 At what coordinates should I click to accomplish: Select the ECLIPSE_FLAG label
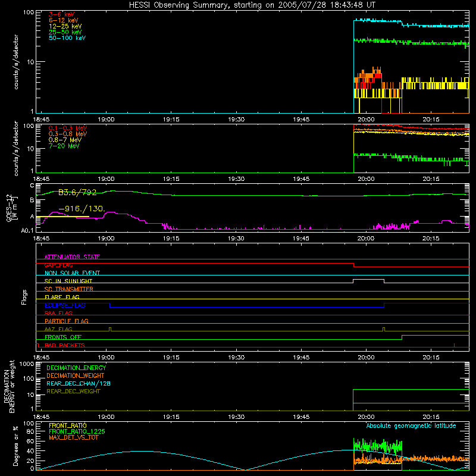tap(65, 305)
